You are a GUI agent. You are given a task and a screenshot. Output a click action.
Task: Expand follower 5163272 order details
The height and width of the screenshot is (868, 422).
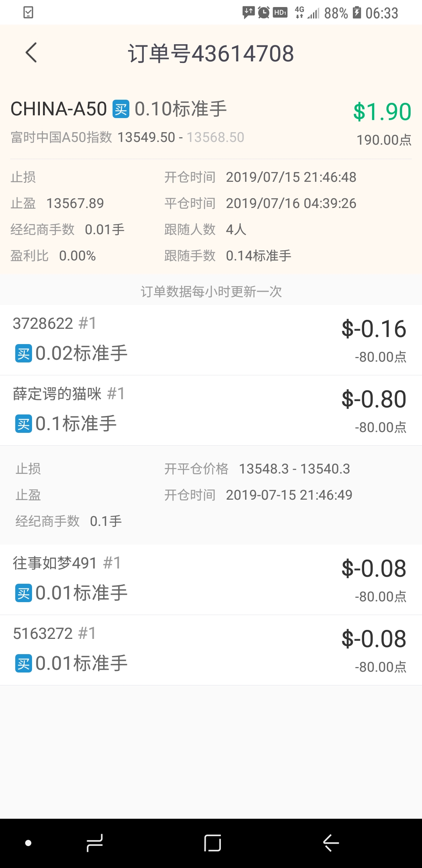tap(211, 649)
